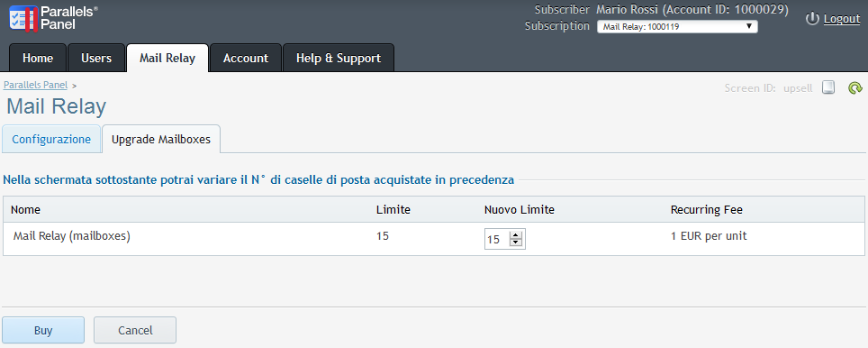Select the Mail Relay main tab
The height and width of the screenshot is (348, 868).
click(x=167, y=58)
